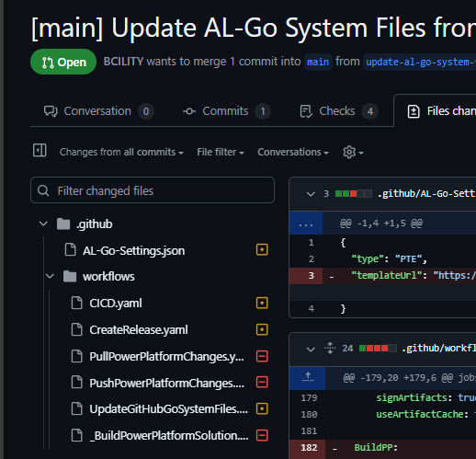Screen dimensions: 476x459
Task: Open the File filter dropdown
Action: (x=221, y=152)
